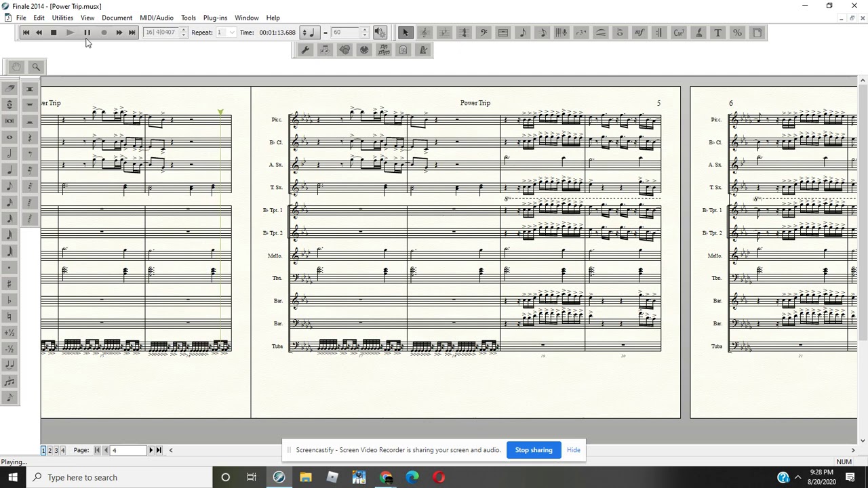Choose the Whole Note duration

tap(9, 137)
